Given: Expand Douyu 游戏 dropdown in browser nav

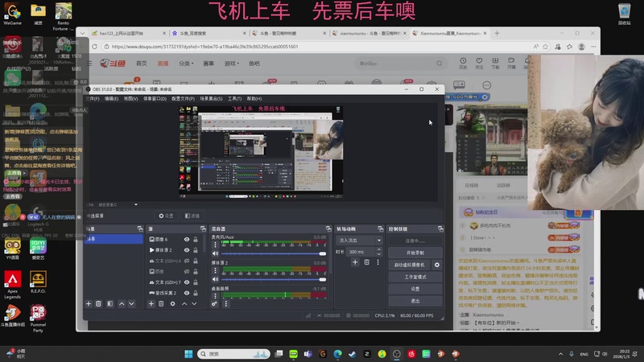Looking at the screenshot, I should click(232, 64).
